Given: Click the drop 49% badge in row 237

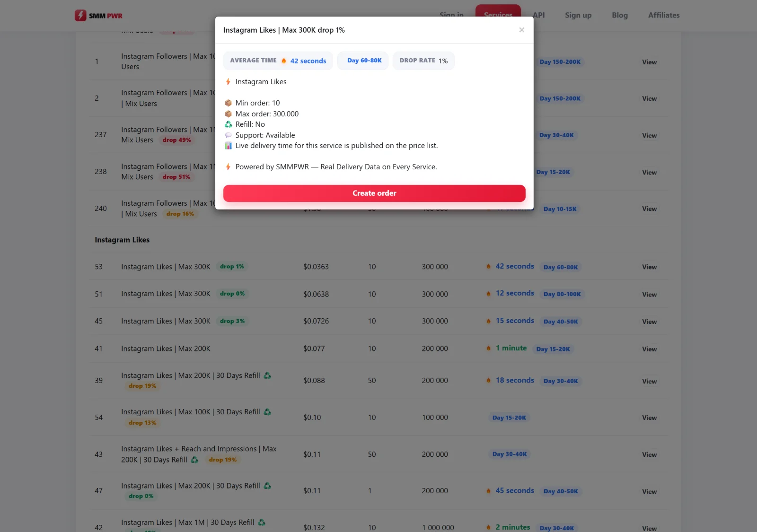Looking at the screenshot, I should click(x=177, y=140).
